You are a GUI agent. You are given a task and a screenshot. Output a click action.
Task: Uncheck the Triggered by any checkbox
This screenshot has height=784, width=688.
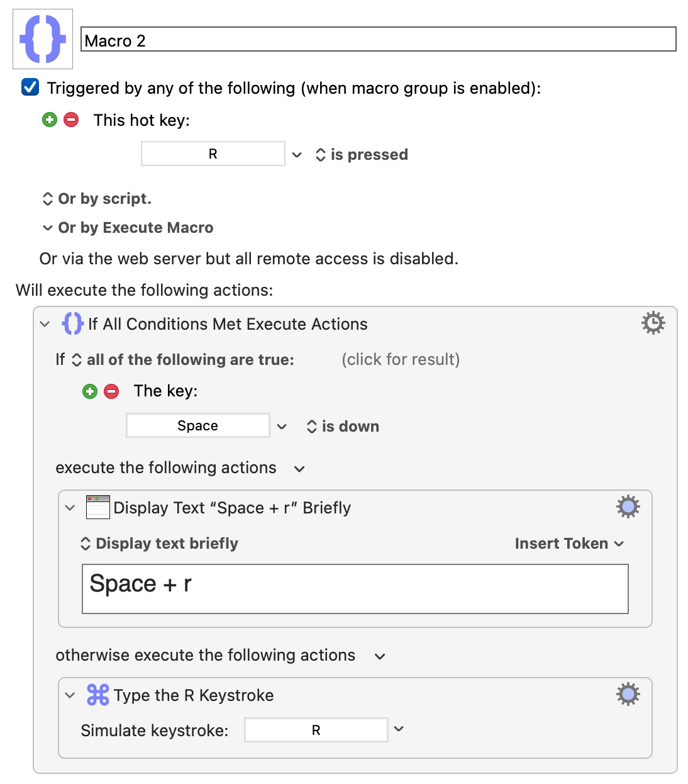(x=30, y=87)
